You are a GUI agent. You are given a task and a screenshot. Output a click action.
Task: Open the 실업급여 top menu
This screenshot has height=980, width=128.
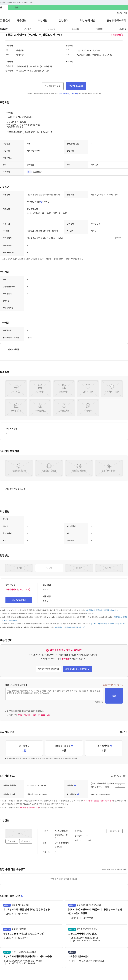(63, 21)
